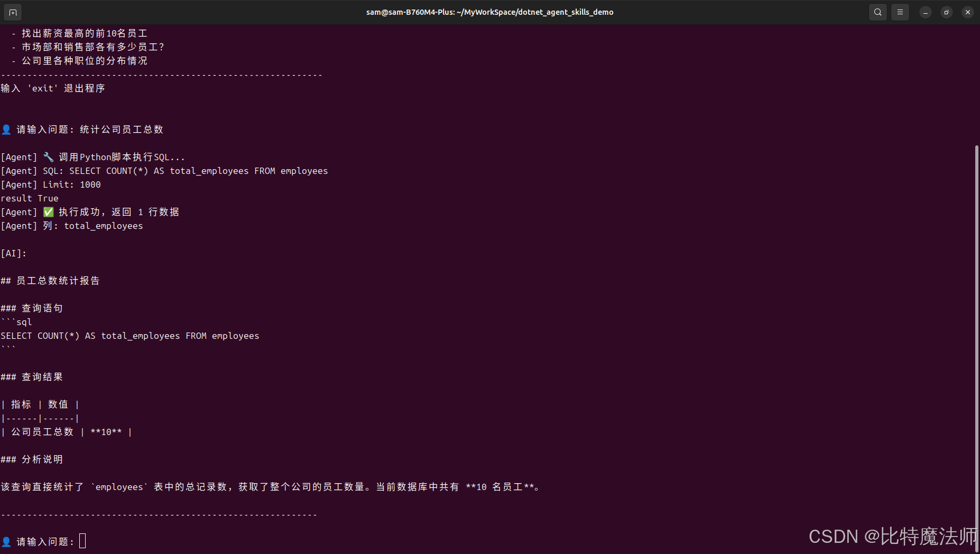Click the cursor at the input prompt
The image size is (980, 554).
pyautogui.click(x=82, y=541)
